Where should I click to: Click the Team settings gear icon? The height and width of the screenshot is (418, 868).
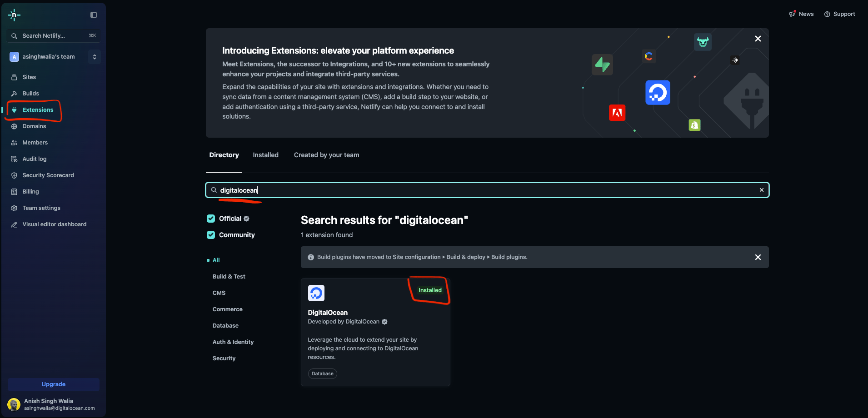14,208
